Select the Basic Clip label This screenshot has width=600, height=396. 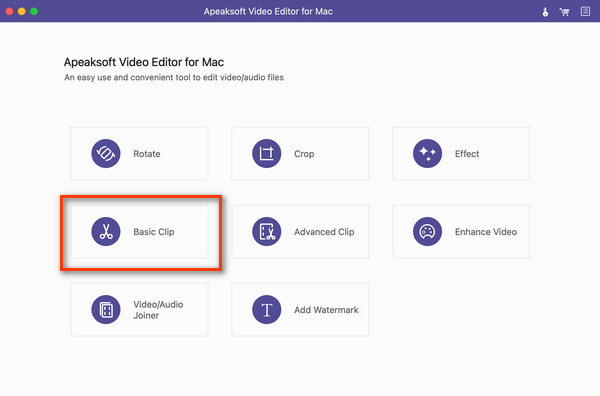point(154,232)
